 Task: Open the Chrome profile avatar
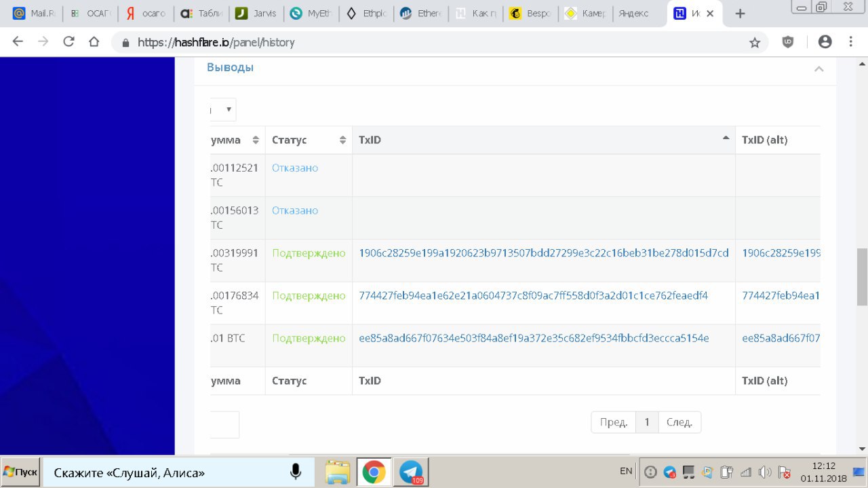pyautogui.click(x=825, y=42)
